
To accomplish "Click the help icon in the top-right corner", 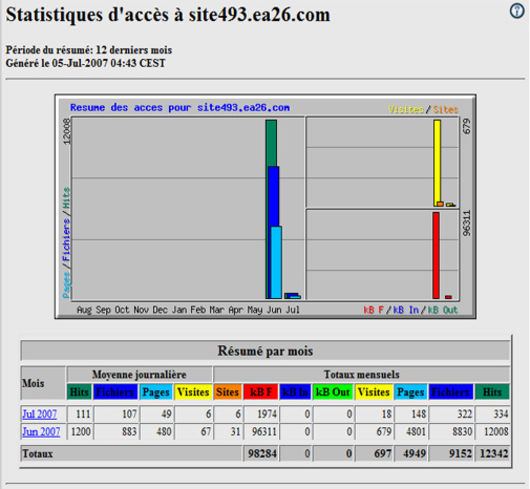I will 517,10.
